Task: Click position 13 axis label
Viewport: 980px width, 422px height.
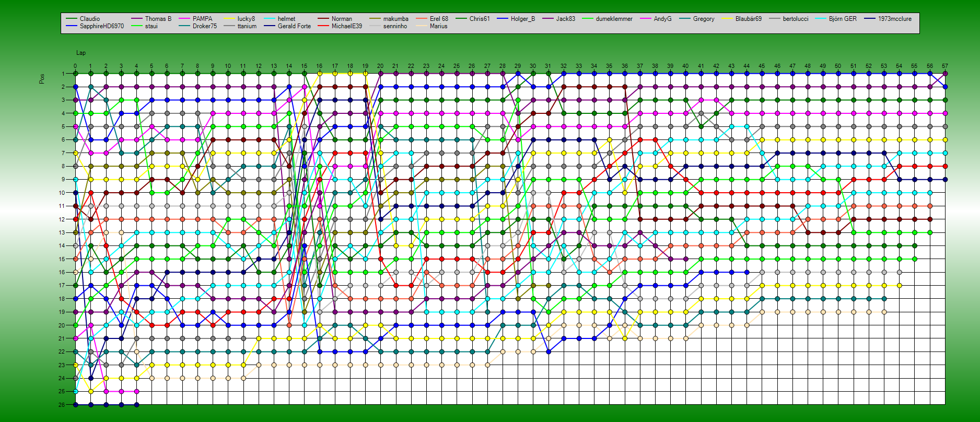Action: point(62,232)
